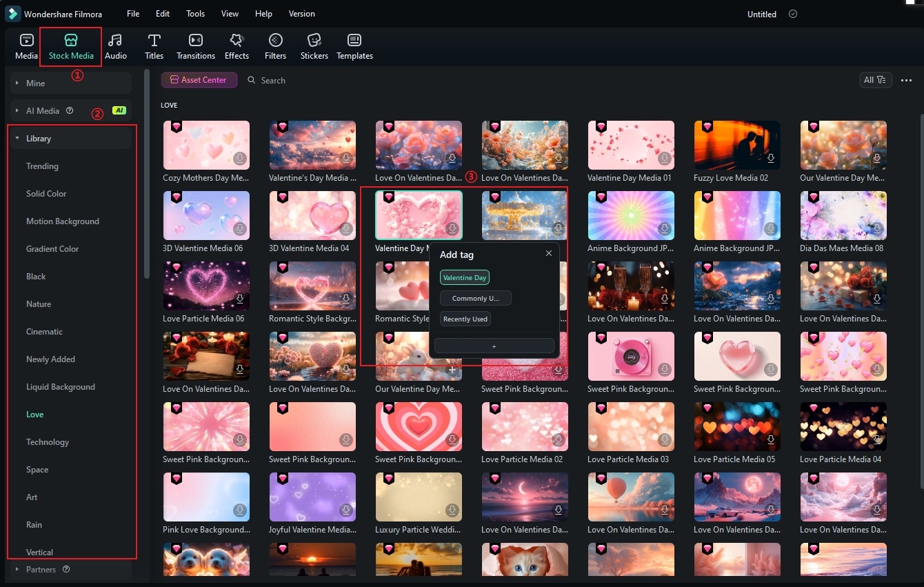The image size is (924, 587).
Task: Select the Pink Love Background thumbnail
Action: tap(206, 497)
